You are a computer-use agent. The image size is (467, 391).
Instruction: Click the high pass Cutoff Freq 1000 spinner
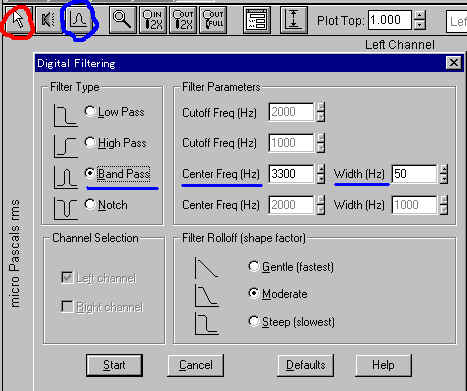coord(321,143)
